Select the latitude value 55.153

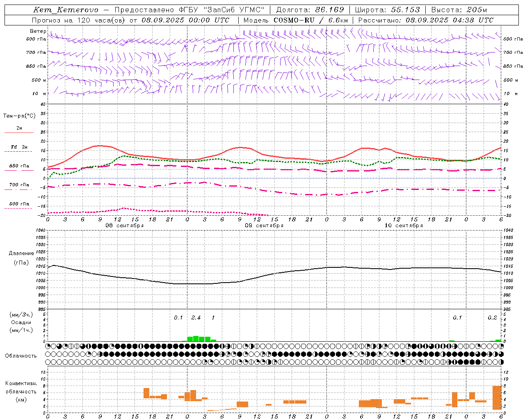tap(405, 10)
